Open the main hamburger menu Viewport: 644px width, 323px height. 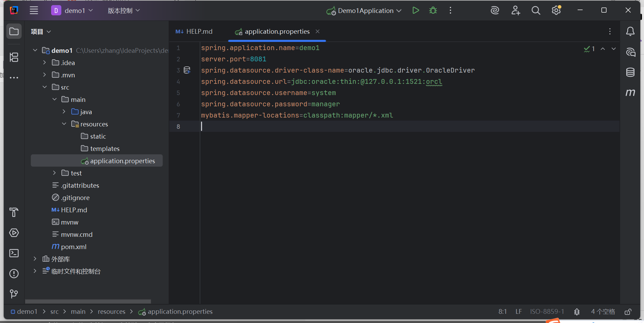click(x=34, y=10)
